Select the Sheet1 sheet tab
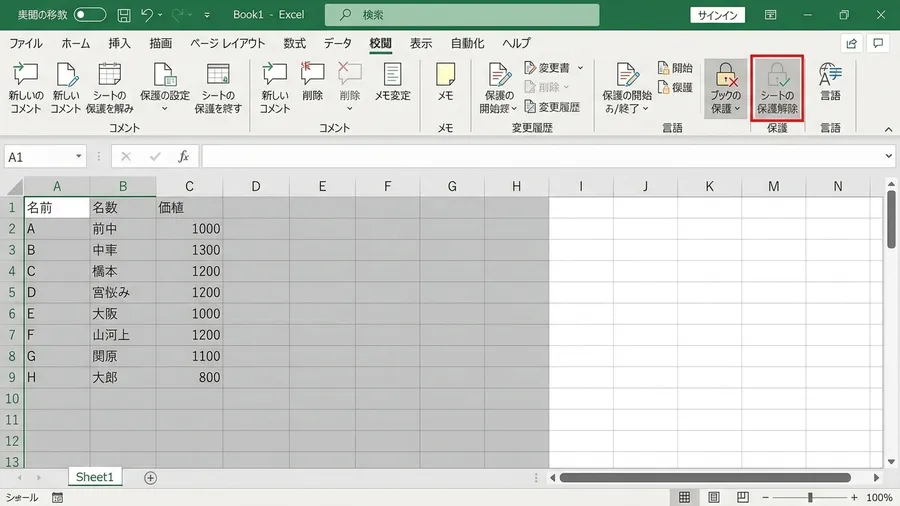The image size is (900, 506). point(95,477)
